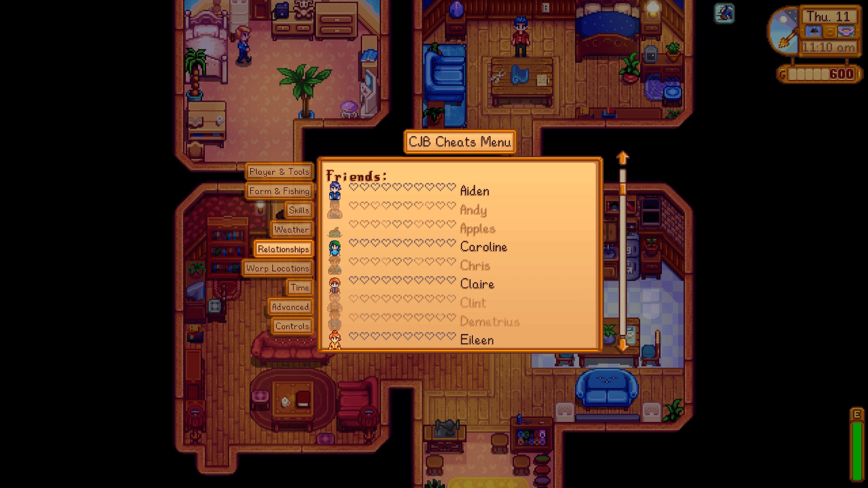Select the Relationships tab
868x488 pixels.
tap(282, 249)
